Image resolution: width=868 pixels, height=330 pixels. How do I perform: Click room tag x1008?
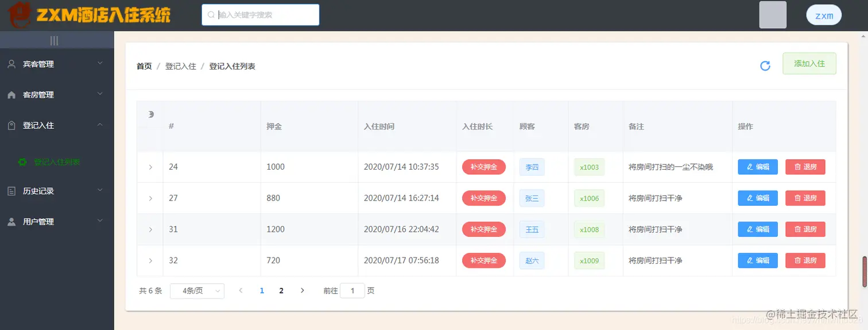tap(589, 229)
